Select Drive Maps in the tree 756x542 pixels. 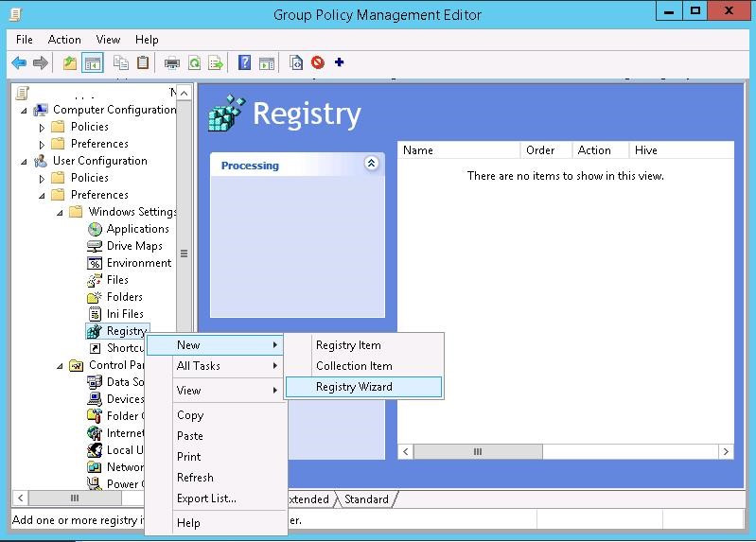coord(134,246)
